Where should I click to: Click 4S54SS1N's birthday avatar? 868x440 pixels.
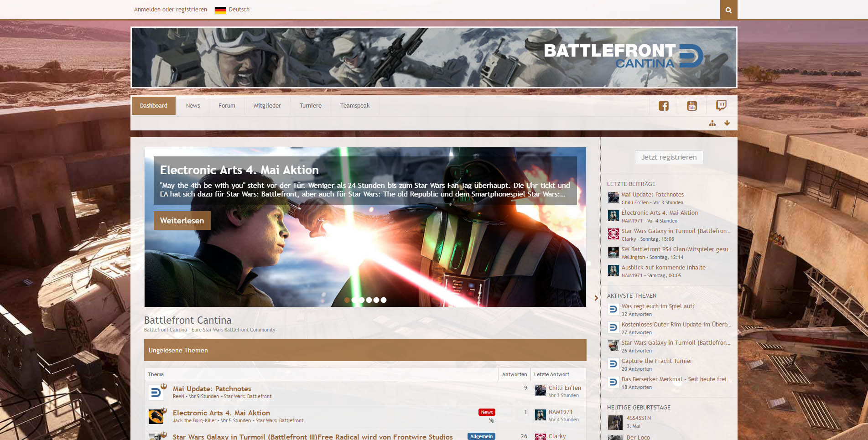[x=615, y=423]
